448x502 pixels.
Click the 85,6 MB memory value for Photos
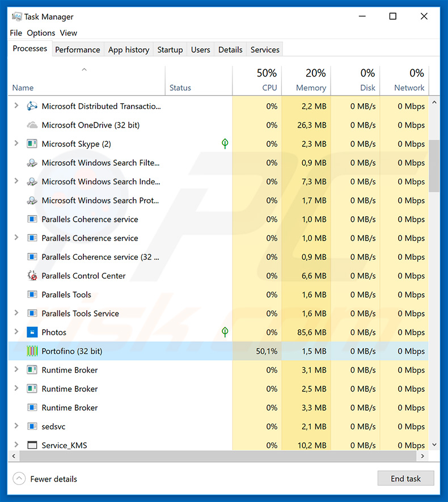point(312,332)
